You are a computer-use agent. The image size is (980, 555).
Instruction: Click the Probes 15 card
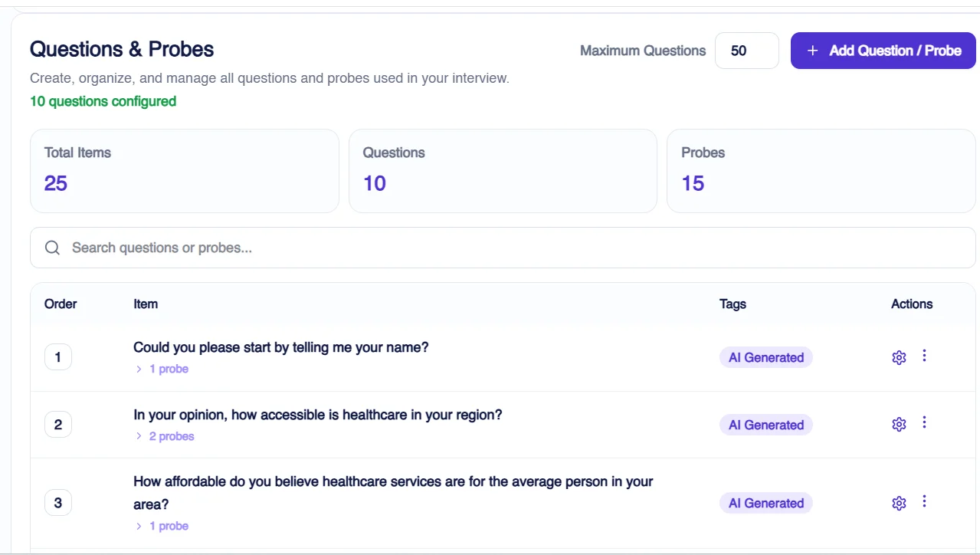pos(821,171)
